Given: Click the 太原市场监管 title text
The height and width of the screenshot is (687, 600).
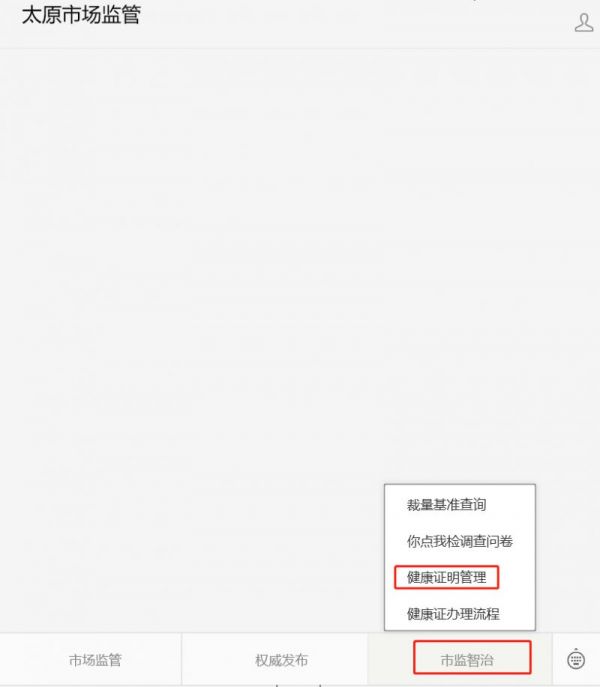Looking at the screenshot, I should pyautogui.click(x=81, y=14).
